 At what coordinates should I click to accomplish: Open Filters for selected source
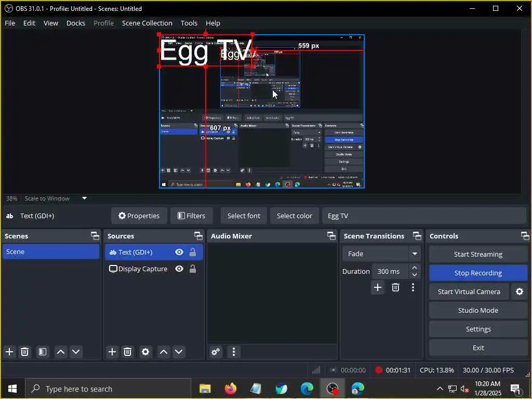click(x=192, y=216)
